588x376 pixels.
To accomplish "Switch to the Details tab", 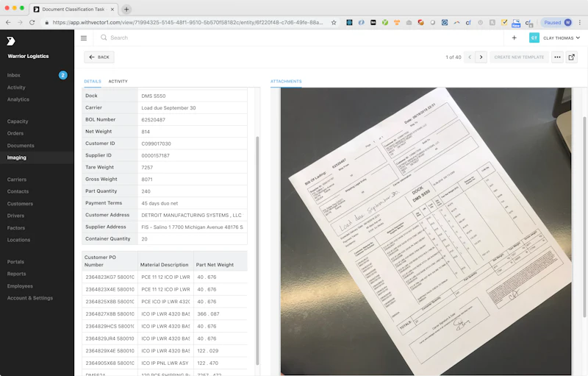I will tap(93, 81).
